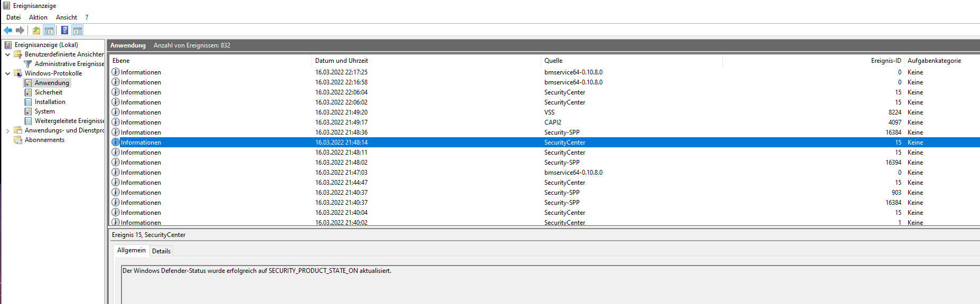
Task: Select the event at 16.03.2022 21:48:11
Action: (544, 152)
